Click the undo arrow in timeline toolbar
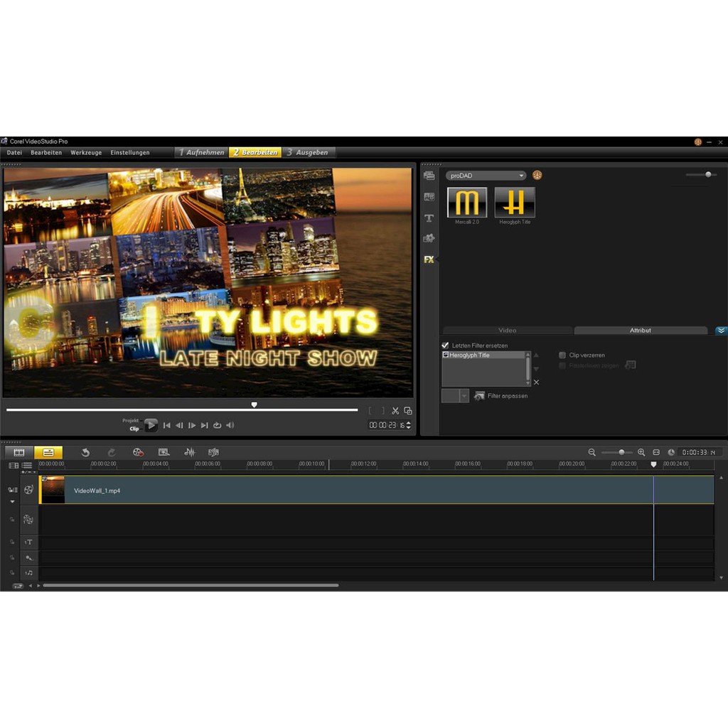This screenshot has width=728, height=728. tap(85, 452)
